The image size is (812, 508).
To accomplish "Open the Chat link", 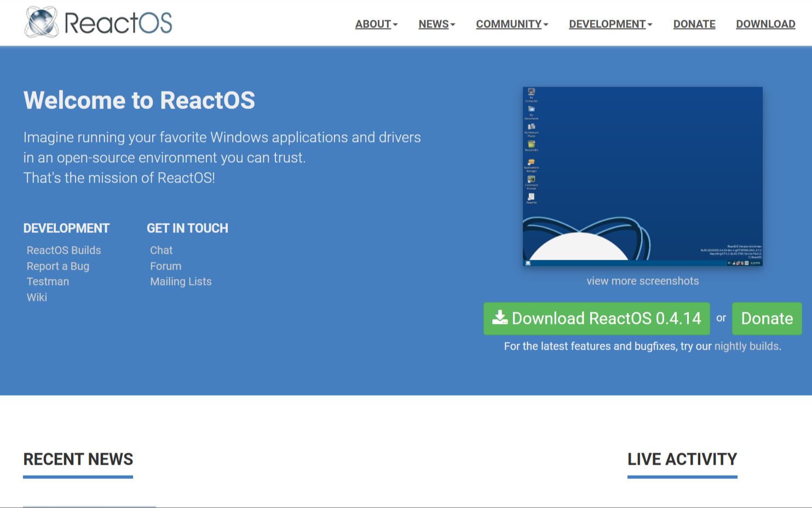I will (161, 250).
